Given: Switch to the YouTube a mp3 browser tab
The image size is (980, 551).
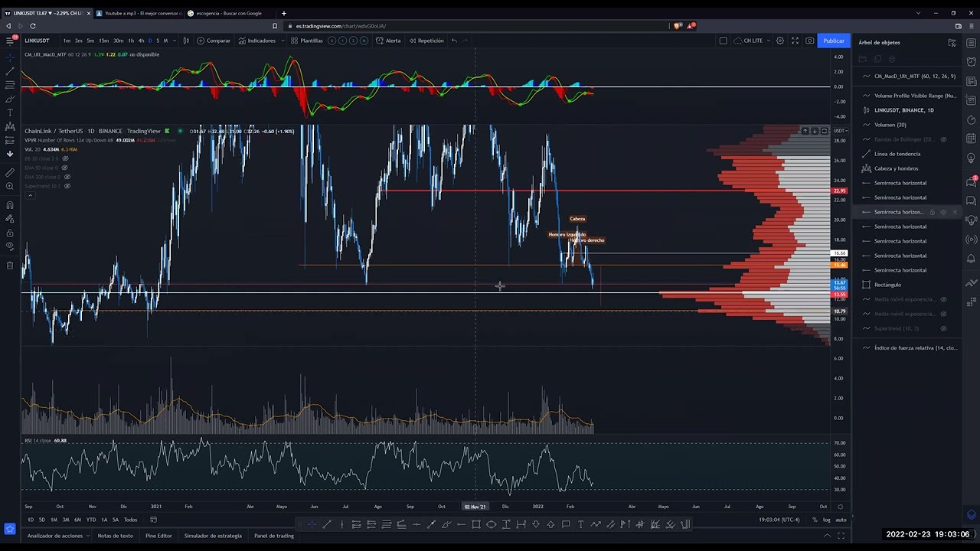Looking at the screenshot, I should pos(140,13).
